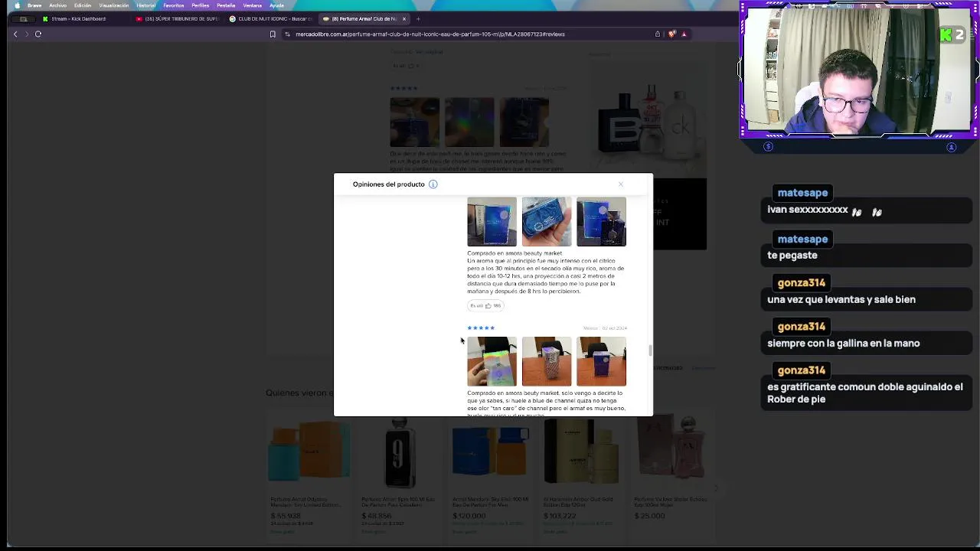
Task: Go forward one page
Action: pos(26,34)
